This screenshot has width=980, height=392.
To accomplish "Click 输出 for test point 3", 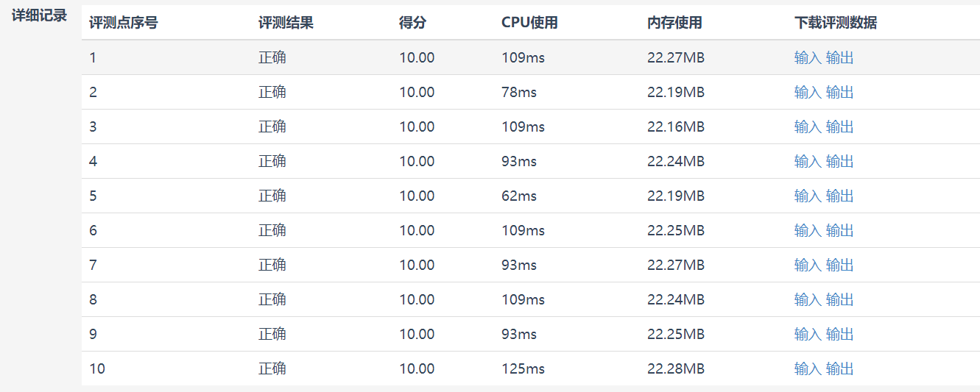I will point(840,126).
